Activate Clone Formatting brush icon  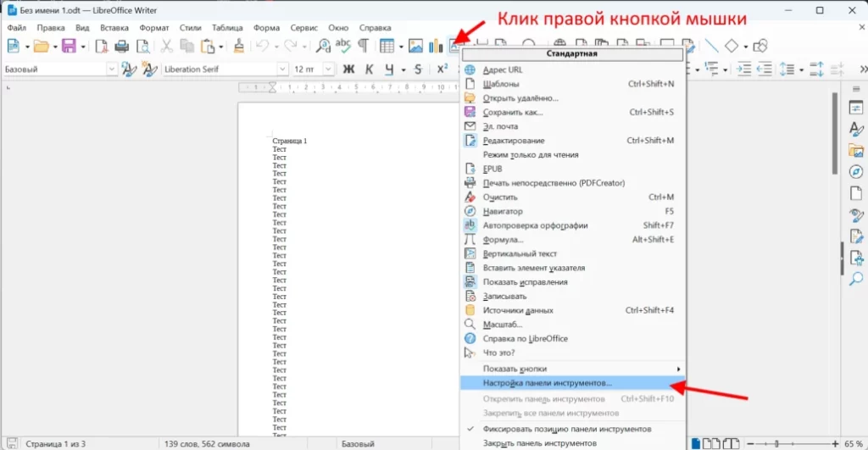tap(238, 46)
